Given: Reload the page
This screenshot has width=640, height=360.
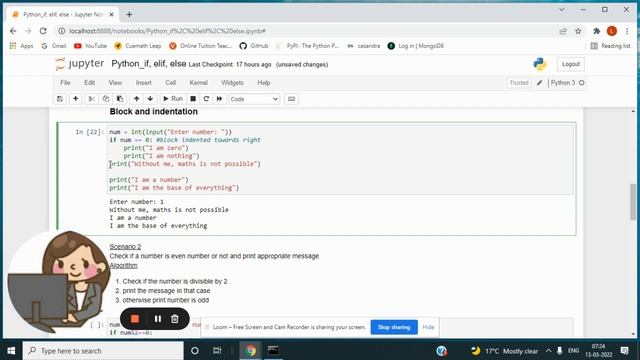Looking at the screenshot, I should 43,31.
